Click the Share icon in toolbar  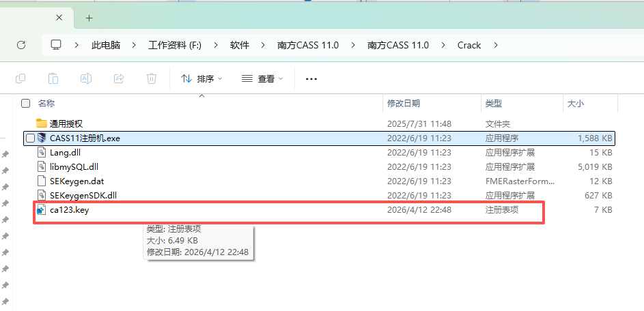click(119, 79)
